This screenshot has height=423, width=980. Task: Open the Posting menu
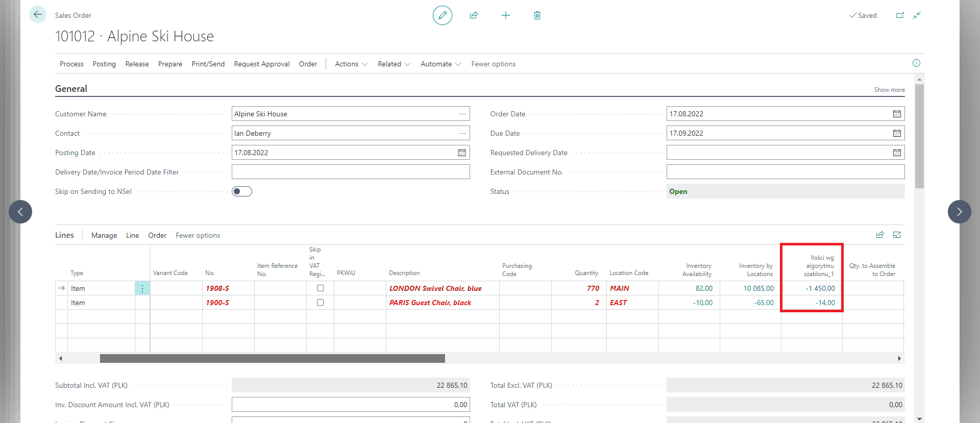tap(104, 64)
